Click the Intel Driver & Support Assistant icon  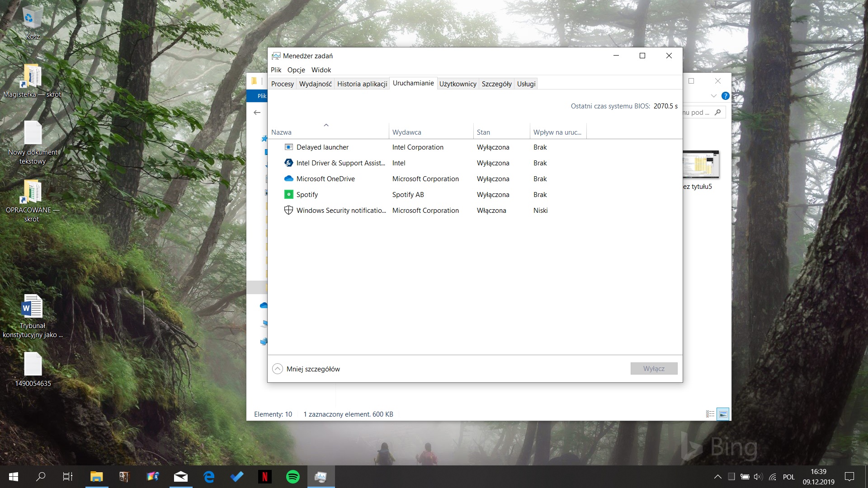[x=288, y=163]
